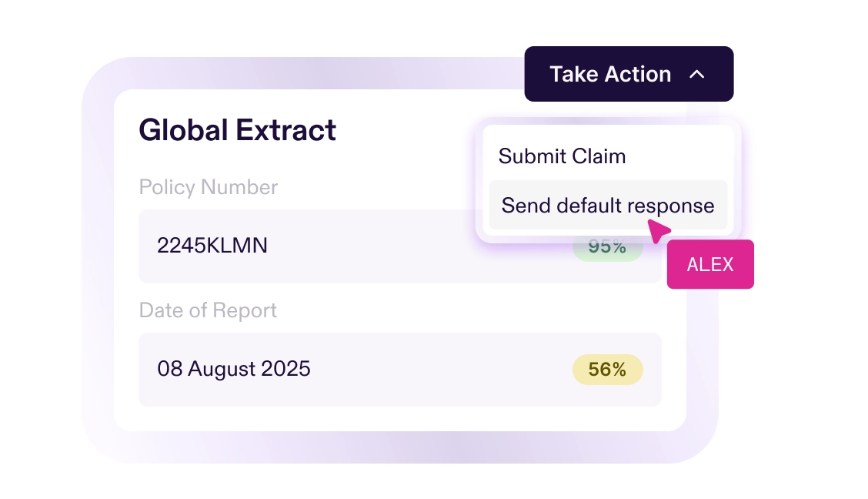Select the 08 August 2025 date text
The width and height of the screenshot is (868, 499).
pyautogui.click(x=234, y=369)
